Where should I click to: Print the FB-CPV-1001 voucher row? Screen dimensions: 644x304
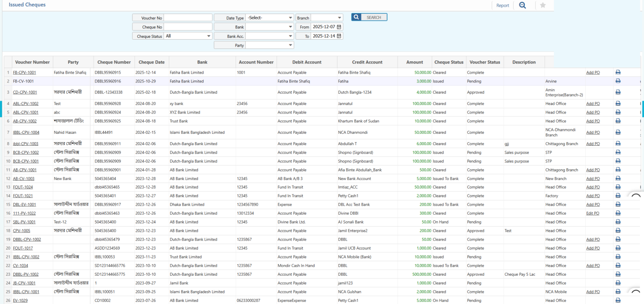(618, 73)
